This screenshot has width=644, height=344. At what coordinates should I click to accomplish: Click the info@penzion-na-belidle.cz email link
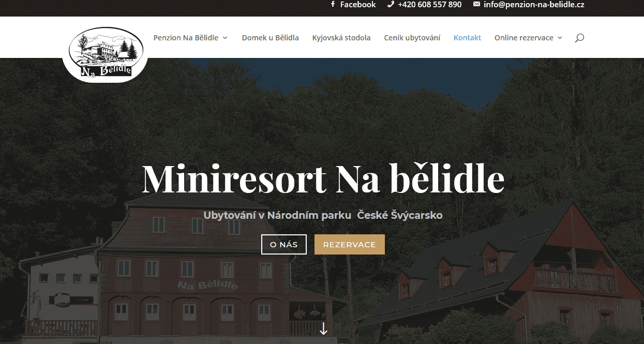534,5
